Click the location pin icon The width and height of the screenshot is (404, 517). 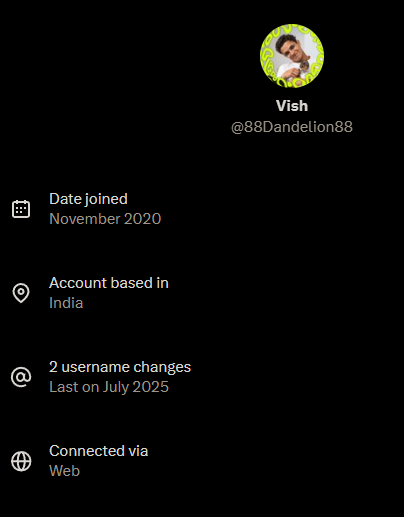pos(21,293)
